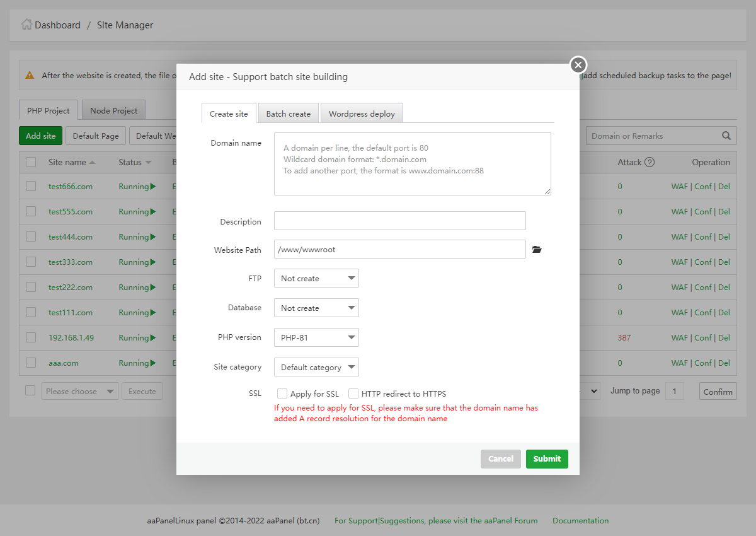Click into the Description input field
The height and width of the screenshot is (536, 756).
coord(399,221)
